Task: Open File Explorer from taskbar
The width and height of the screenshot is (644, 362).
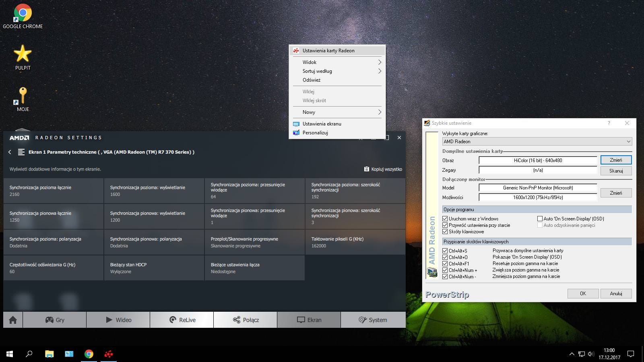Action: click(49, 354)
